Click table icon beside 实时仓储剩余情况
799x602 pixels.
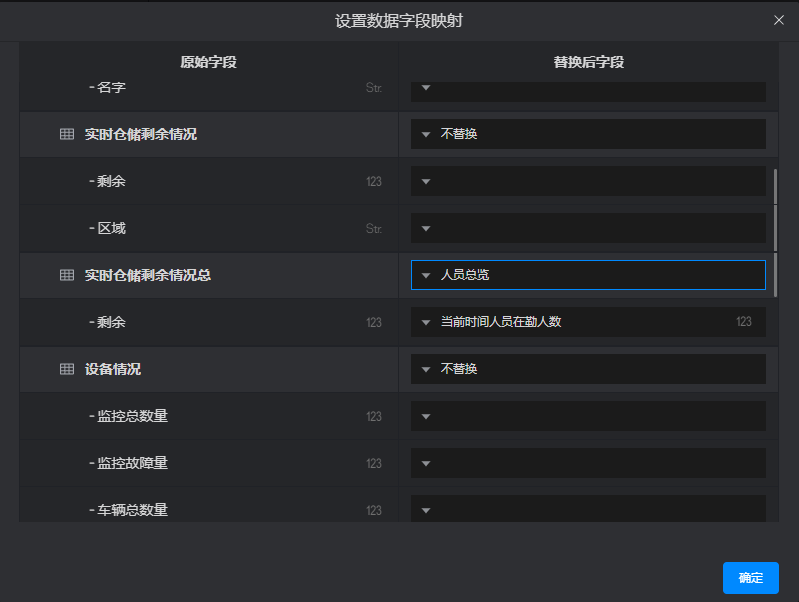point(67,134)
